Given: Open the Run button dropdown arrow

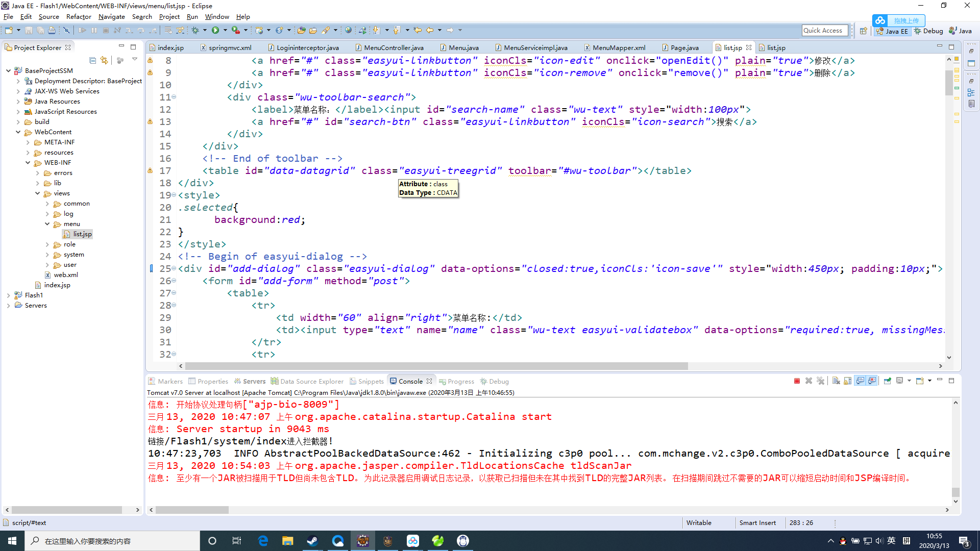Looking at the screenshot, I should [x=225, y=31].
